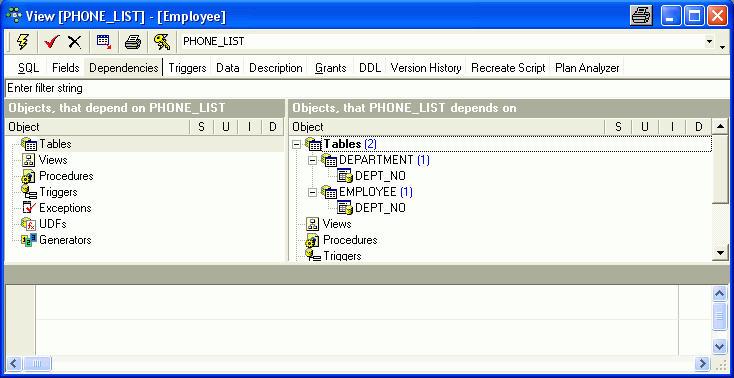This screenshot has height=378, width=734.
Task: Click the I column header in left panel
Action: tap(250, 127)
